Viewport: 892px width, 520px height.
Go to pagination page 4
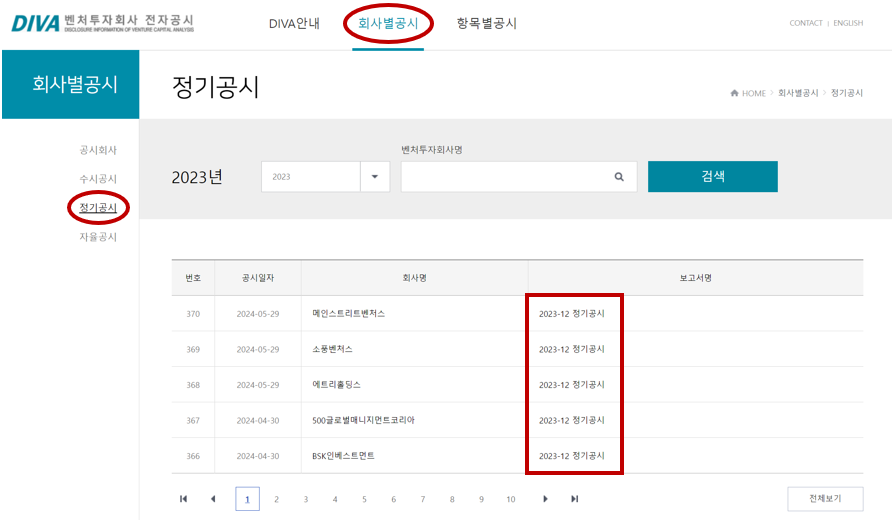pos(335,499)
